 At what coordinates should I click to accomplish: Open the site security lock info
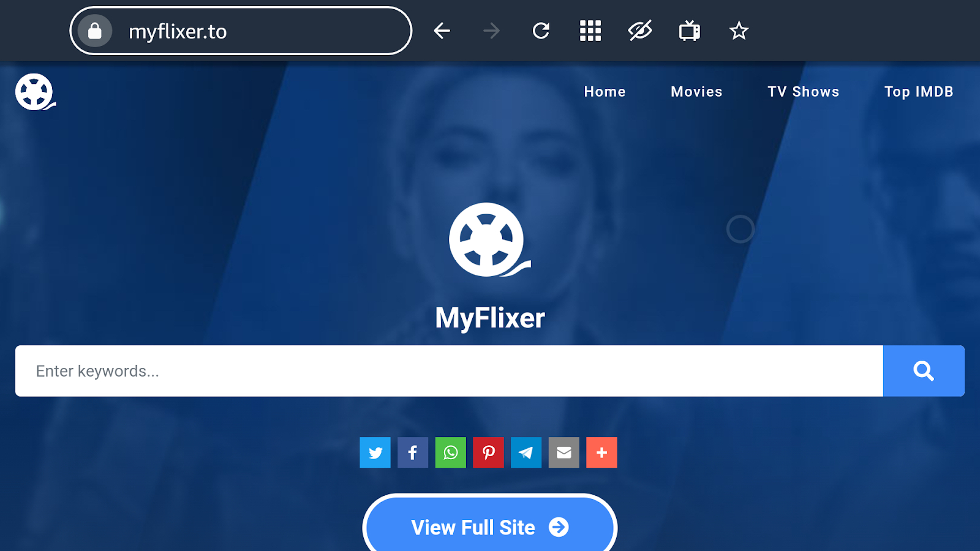pyautogui.click(x=95, y=31)
